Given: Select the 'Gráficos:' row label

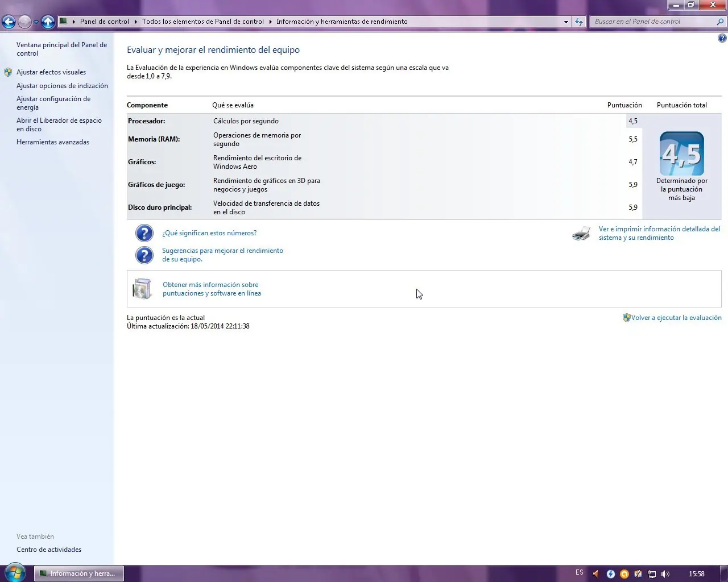Looking at the screenshot, I should pyautogui.click(x=142, y=162).
